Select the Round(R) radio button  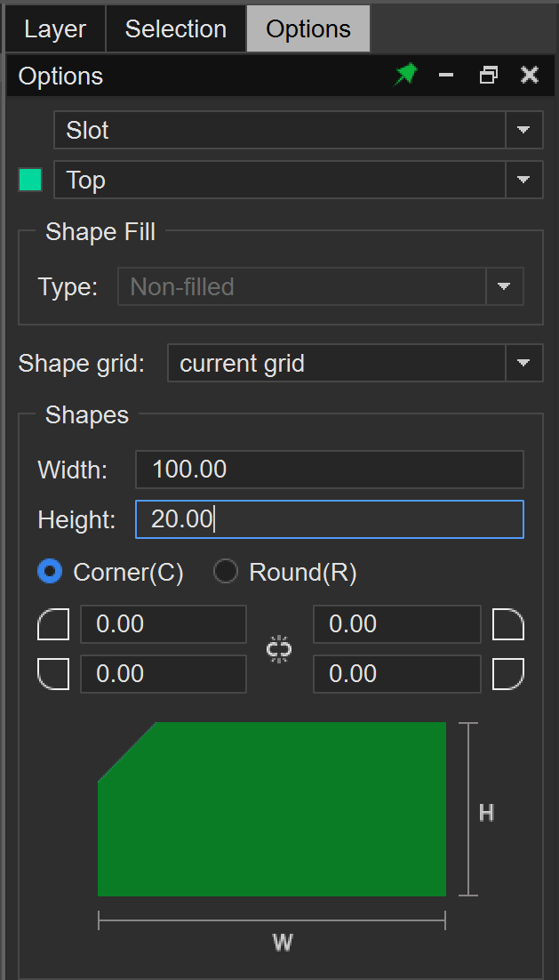[x=226, y=572]
